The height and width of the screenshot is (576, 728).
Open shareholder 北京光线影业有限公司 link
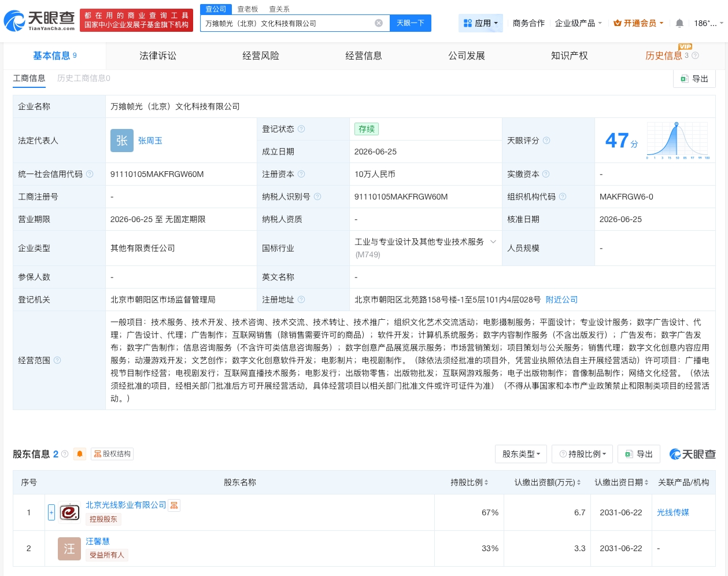(x=125, y=505)
